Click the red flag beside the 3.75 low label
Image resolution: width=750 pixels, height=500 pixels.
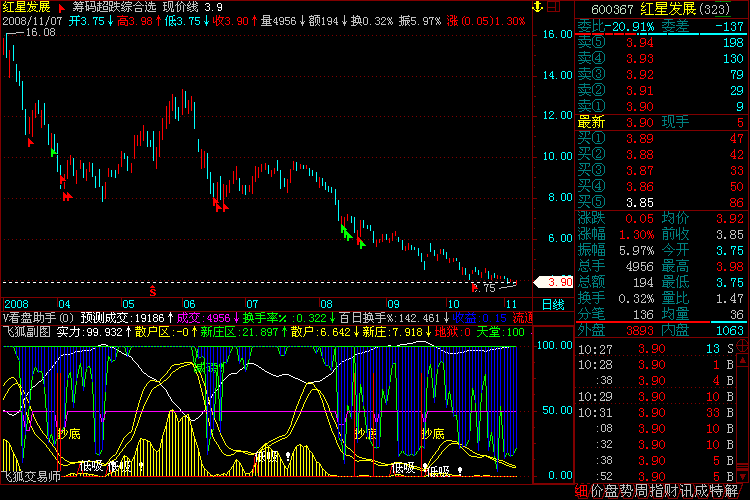(x=474, y=288)
